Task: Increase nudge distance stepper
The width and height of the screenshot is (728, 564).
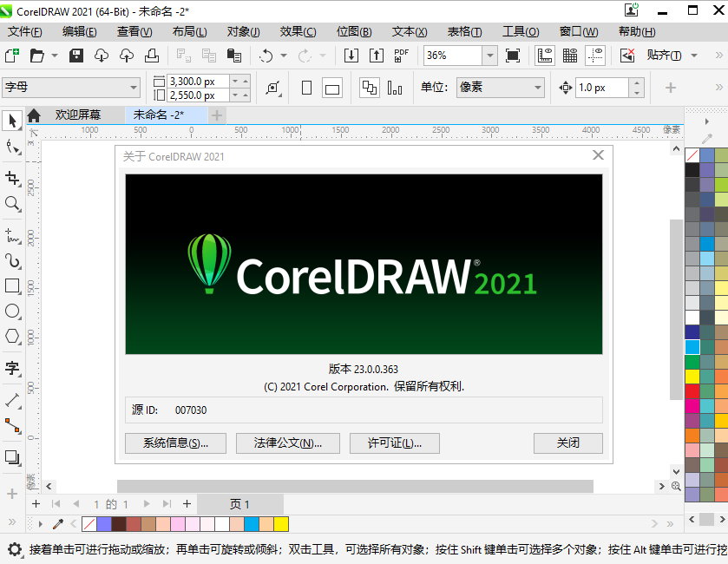Action: 637,83
